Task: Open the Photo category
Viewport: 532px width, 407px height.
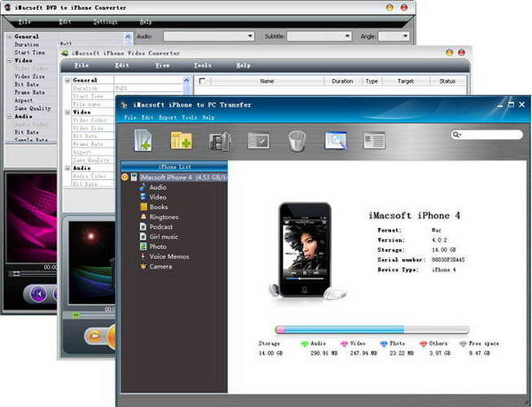Action: point(158,247)
